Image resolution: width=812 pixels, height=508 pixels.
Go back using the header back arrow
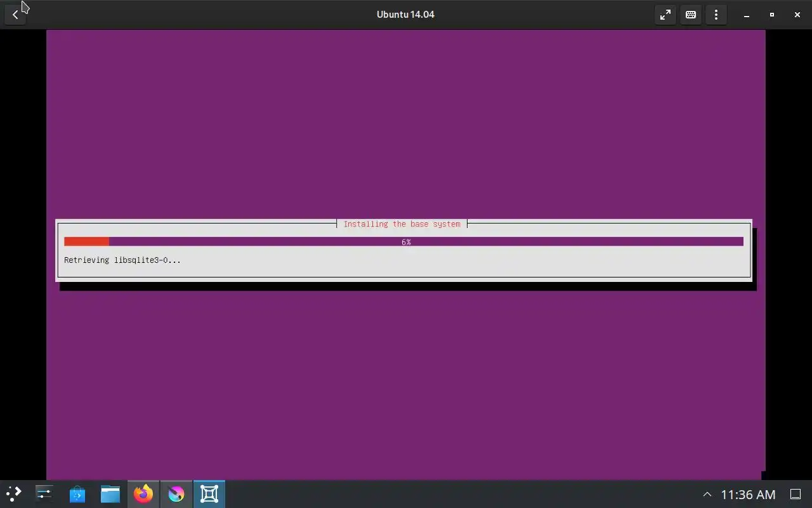tap(15, 15)
